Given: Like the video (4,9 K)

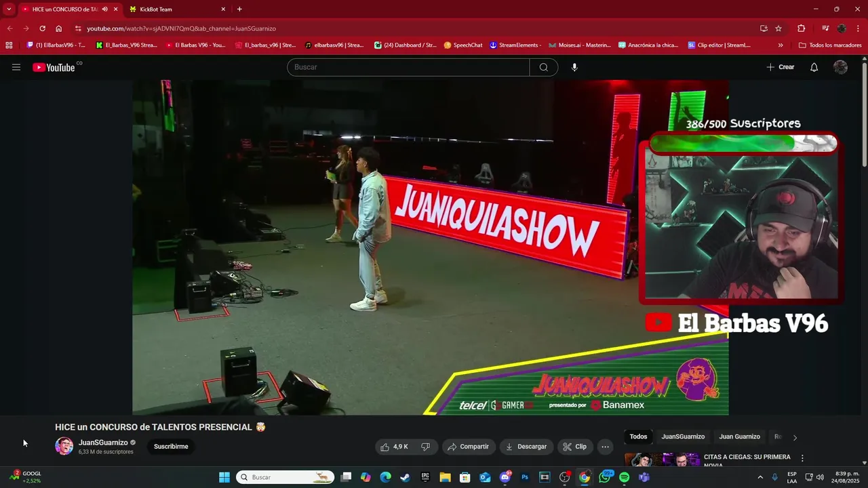Looking at the screenshot, I should (x=394, y=447).
